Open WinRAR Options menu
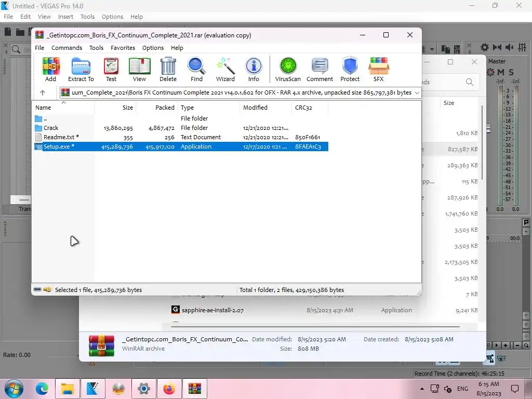 coord(153,48)
